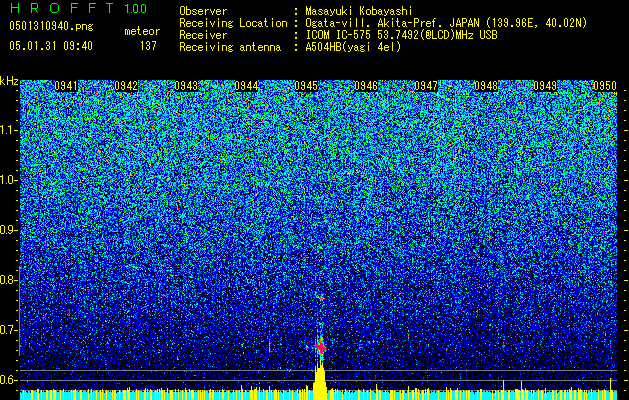Click the 0943 time marker
The height and width of the screenshot is (400, 629).
[186, 86]
